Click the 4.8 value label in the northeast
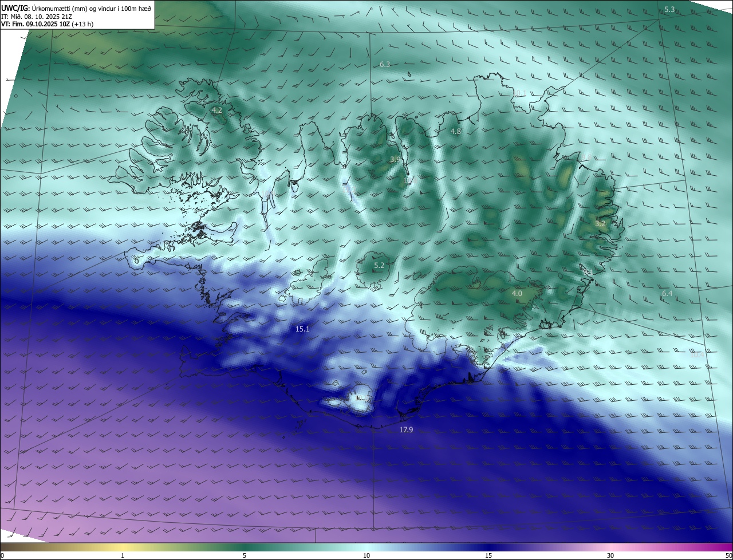 point(456,132)
